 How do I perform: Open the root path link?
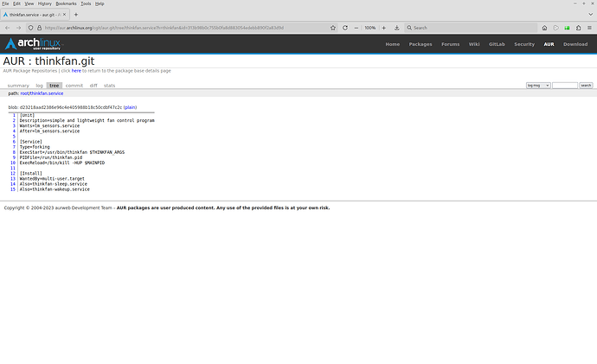24,93
